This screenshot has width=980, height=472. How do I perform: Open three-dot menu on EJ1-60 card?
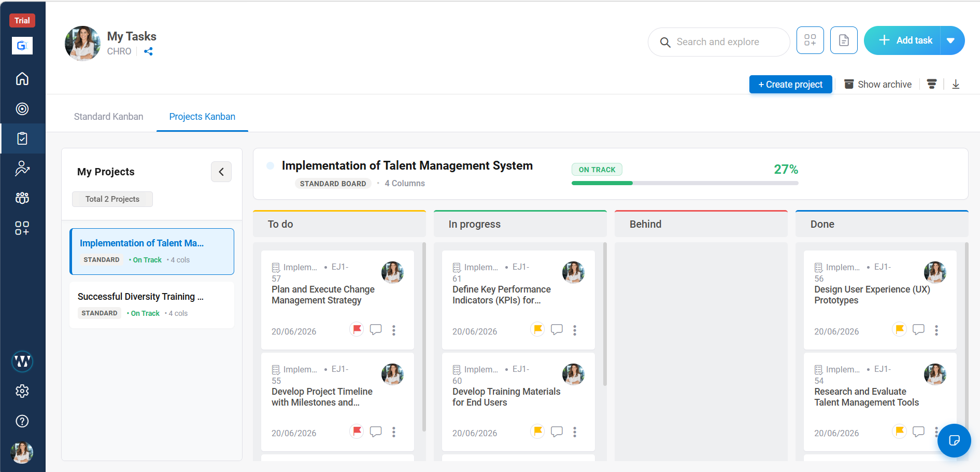click(575, 432)
